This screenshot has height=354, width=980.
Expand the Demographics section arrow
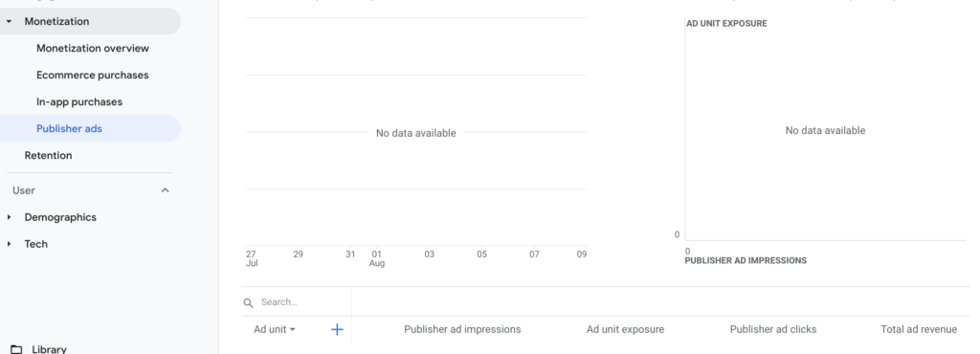pyautogui.click(x=9, y=217)
